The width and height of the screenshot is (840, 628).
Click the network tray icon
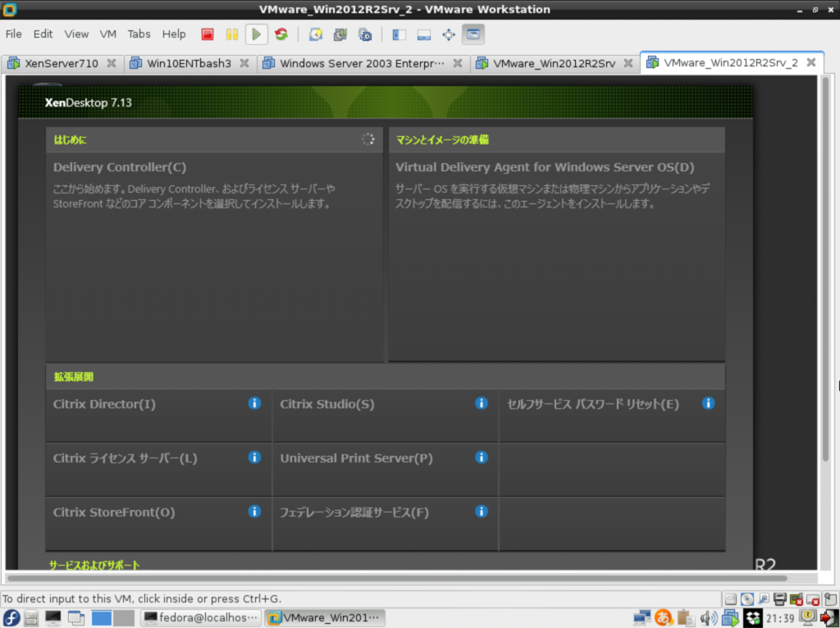pyautogui.click(x=641, y=618)
